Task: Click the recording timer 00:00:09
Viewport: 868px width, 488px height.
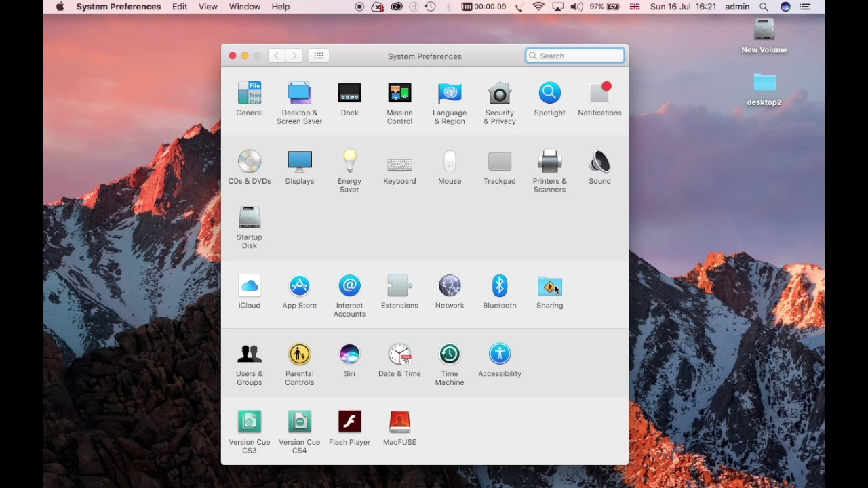Action: click(484, 7)
